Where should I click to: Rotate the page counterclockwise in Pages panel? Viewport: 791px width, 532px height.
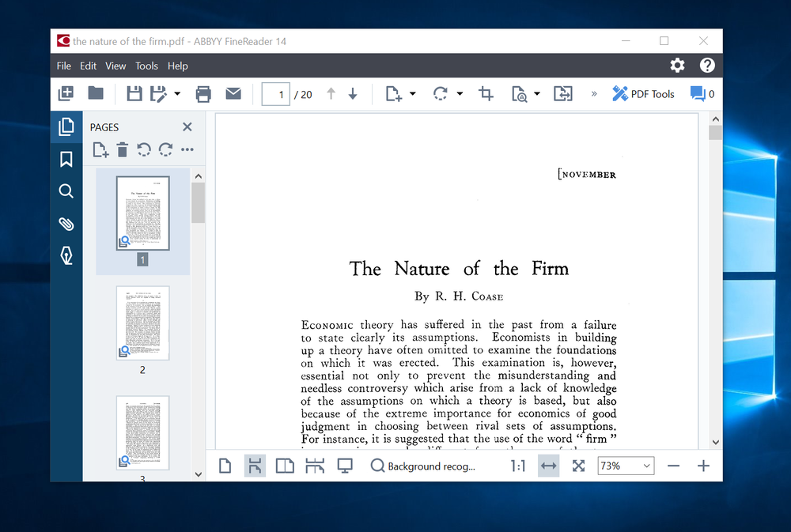pos(143,149)
